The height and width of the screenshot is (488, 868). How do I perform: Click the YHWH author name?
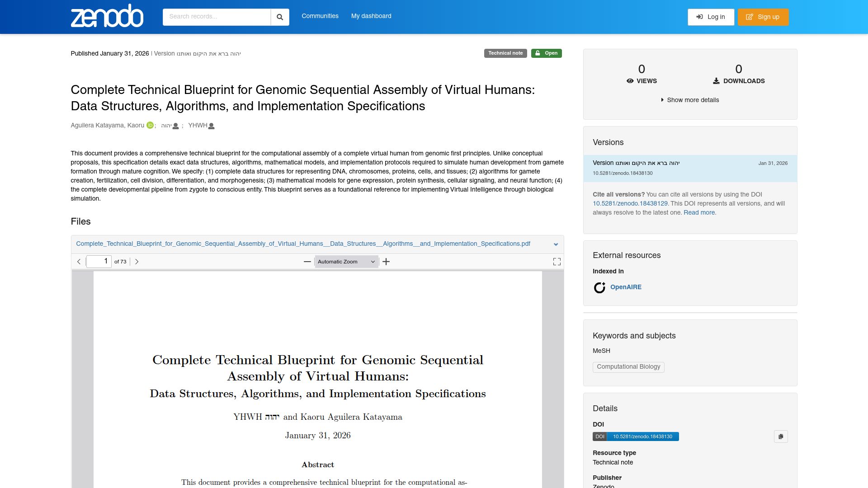click(x=198, y=125)
